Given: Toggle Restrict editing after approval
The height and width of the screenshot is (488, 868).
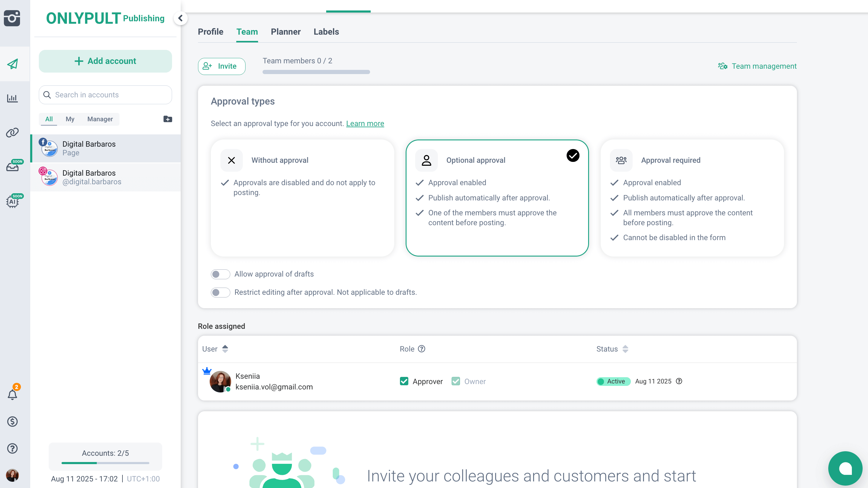Looking at the screenshot, I should pyautogui.click(x=220, y=292).
